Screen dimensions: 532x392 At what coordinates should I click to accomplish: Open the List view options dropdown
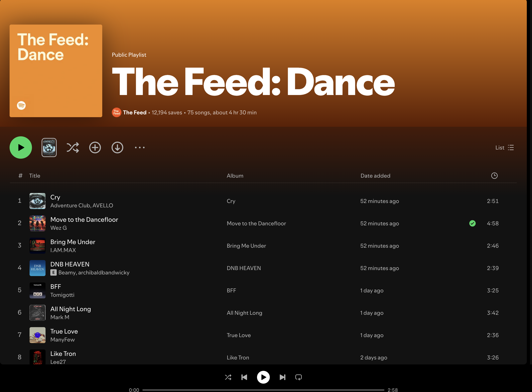[x=504, y=147]
